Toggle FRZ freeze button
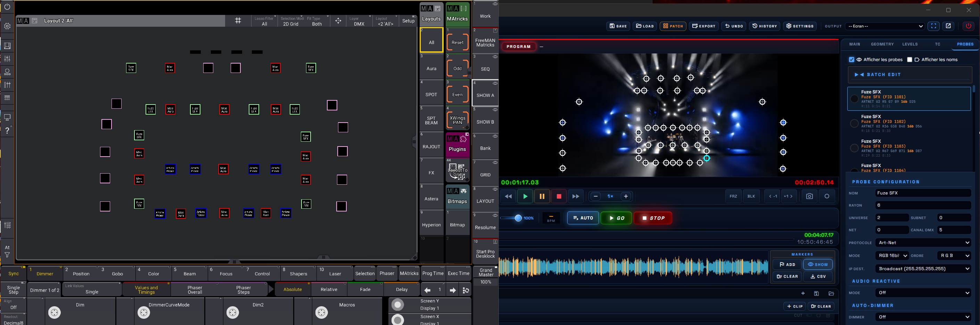This screenshot has width=980, height=325. pos(733,197)
